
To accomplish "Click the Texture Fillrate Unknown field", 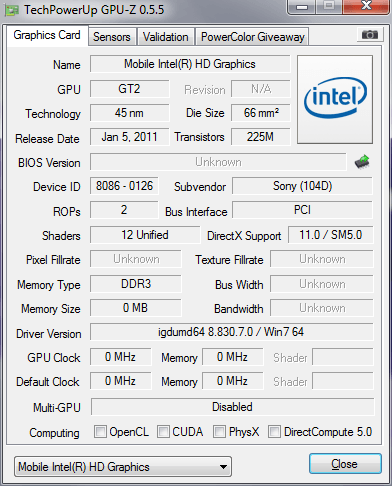I will click(322, 259).
